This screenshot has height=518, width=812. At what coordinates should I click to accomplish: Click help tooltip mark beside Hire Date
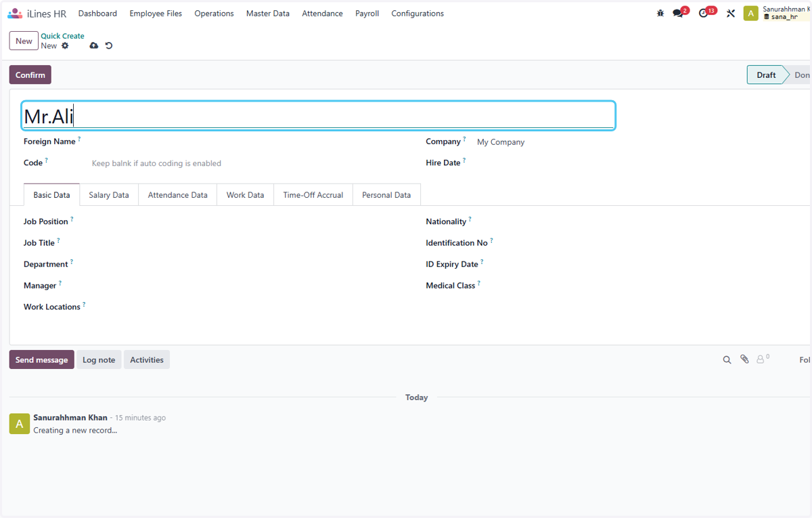464,160
